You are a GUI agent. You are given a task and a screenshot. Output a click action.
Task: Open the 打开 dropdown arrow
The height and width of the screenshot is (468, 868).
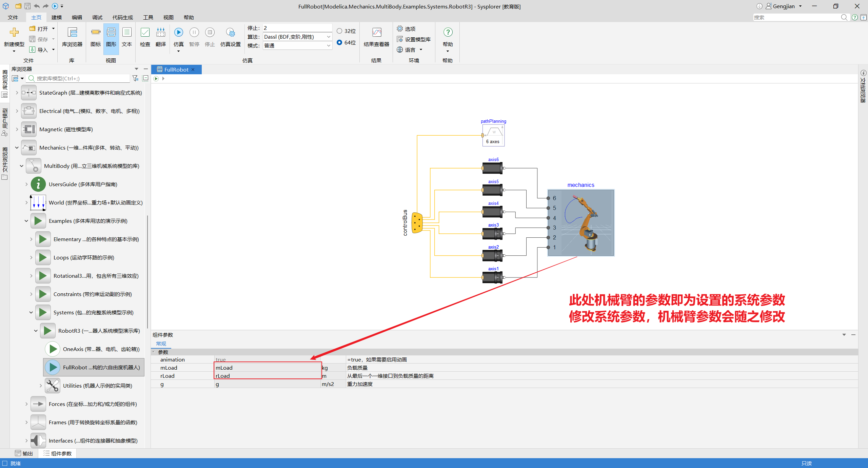pyautogui.click(x=53, y=29)
